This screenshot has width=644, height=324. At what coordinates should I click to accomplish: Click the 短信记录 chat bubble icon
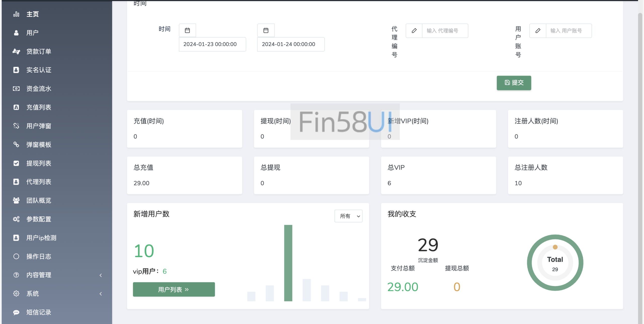click(16, 312)
